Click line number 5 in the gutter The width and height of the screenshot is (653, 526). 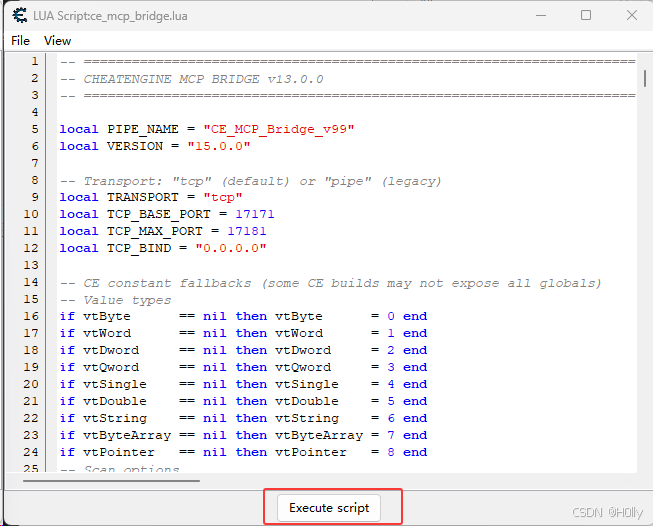(35, 129)
